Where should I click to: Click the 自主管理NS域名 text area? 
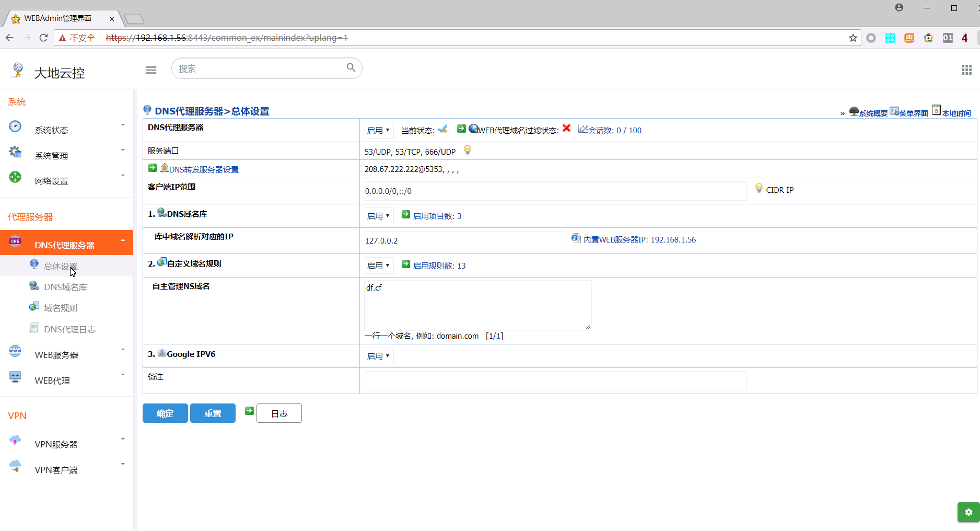(477, 305)
